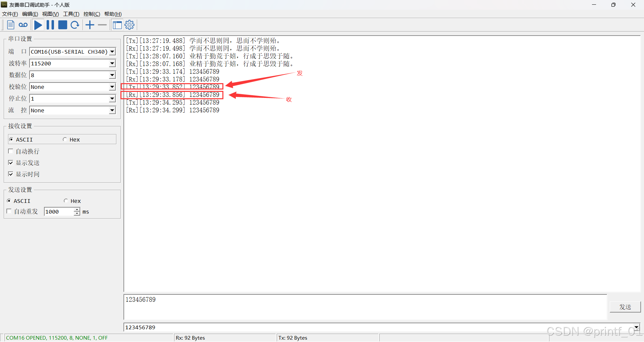Toggle the 自动换行 checkbox

point(11,151)
